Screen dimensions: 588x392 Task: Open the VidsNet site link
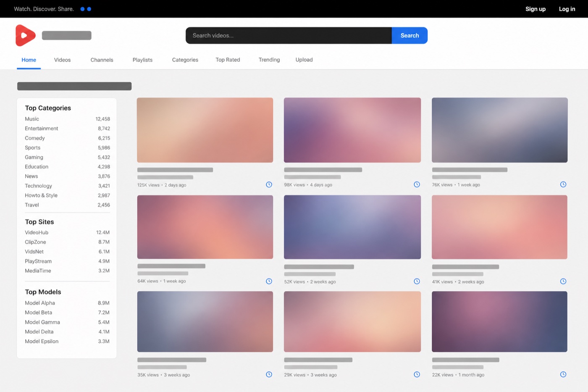pos(34,252)
